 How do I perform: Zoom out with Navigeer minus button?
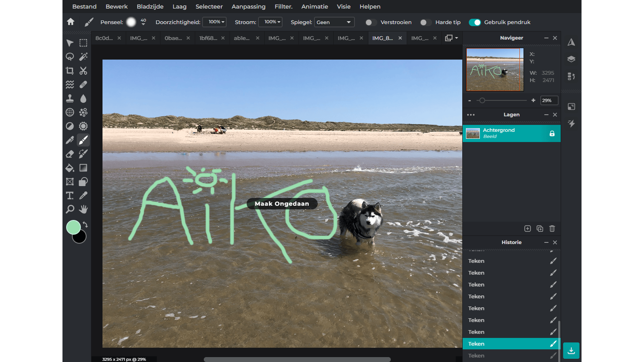click(470, 100)
